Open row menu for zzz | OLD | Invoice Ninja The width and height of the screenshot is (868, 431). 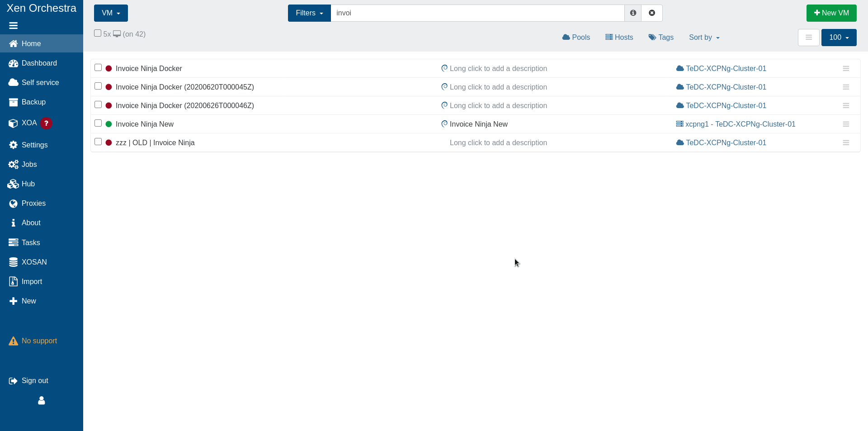(x=846, y=143)
